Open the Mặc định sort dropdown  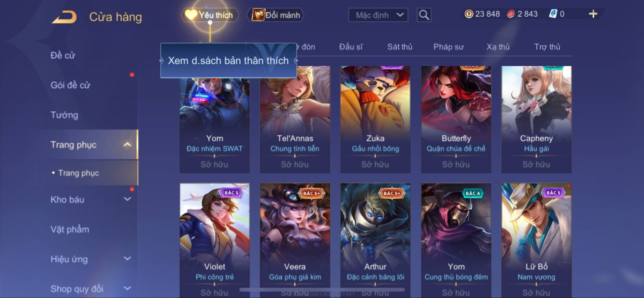click(x=378, y=15)
